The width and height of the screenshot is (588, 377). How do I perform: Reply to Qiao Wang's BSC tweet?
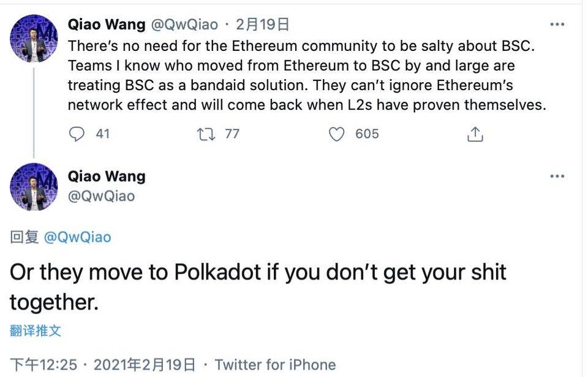[78, 134]
